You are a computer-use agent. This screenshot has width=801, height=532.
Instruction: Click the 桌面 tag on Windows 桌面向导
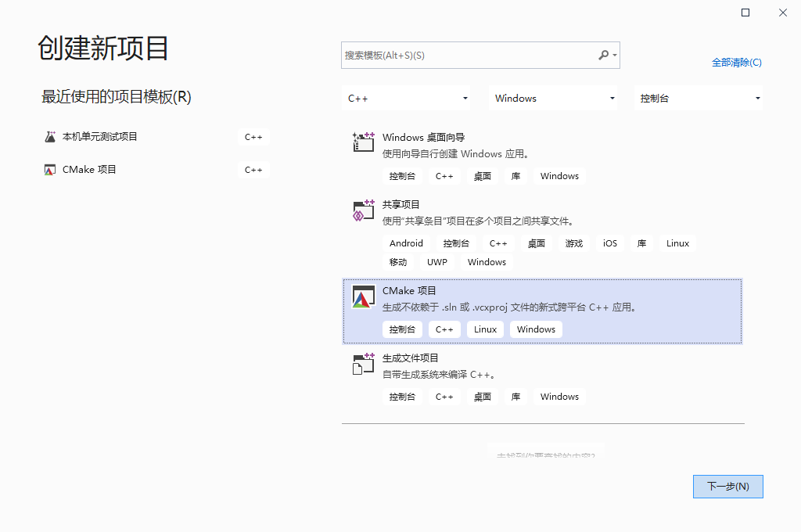482,176
